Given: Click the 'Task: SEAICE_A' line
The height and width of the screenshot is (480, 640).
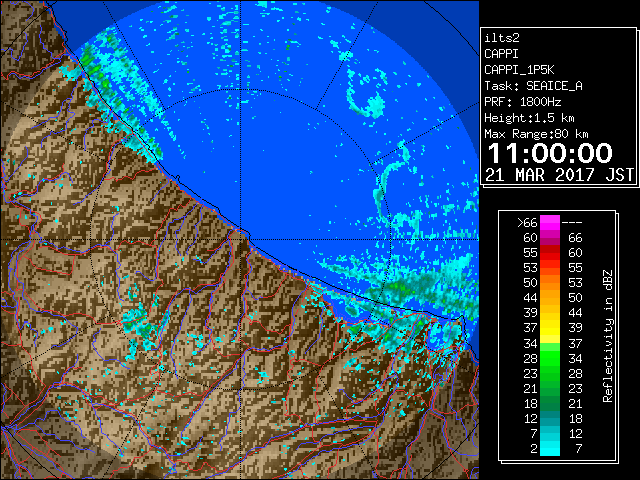Looking at the screenshot, I should [x=533, y=86].
